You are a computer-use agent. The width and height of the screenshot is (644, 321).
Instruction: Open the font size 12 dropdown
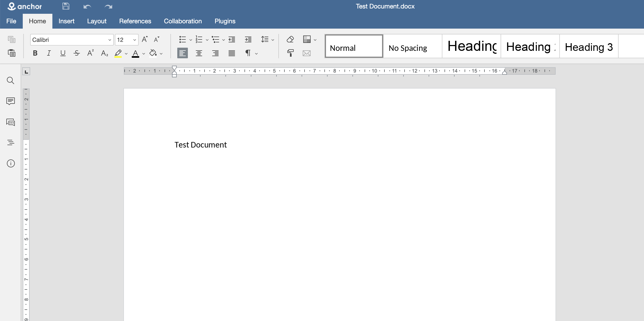tap(134, 40)
